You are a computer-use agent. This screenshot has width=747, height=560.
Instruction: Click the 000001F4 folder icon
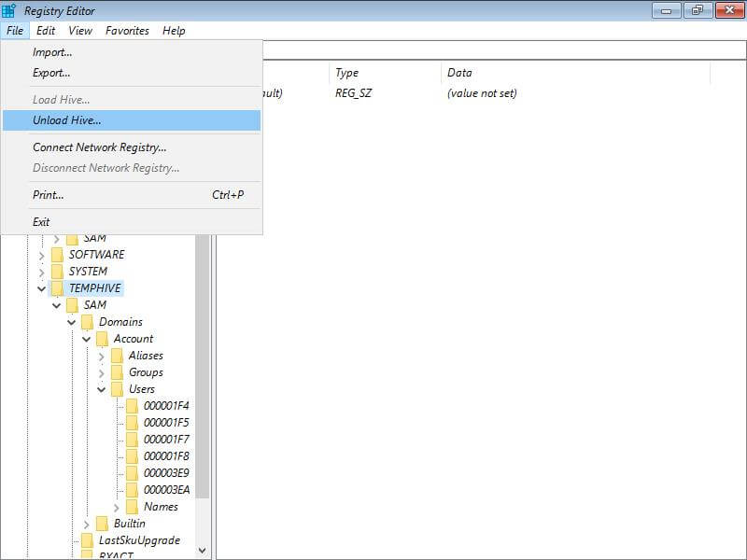132,406
